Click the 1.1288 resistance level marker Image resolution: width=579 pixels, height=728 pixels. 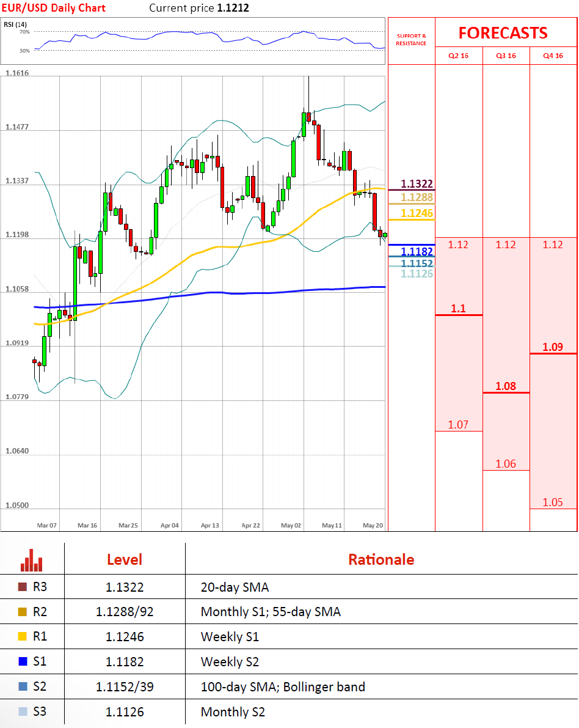point(417,197)
